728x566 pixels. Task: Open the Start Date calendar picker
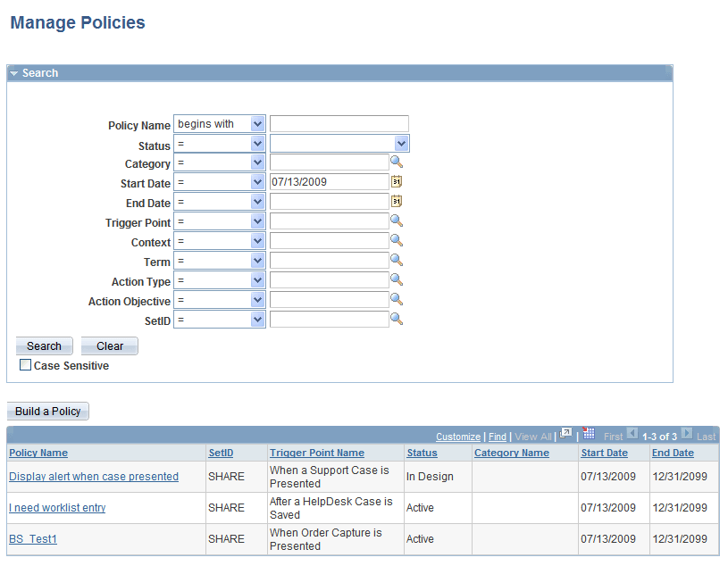396,182
